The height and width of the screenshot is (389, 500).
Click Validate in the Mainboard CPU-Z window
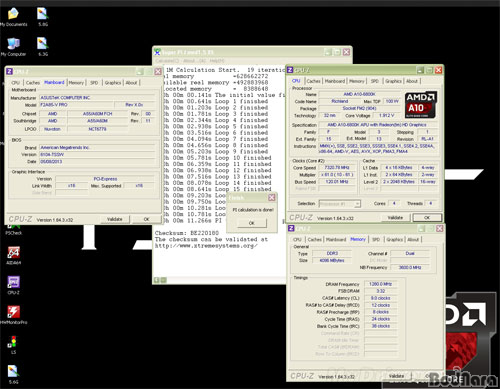114,219
